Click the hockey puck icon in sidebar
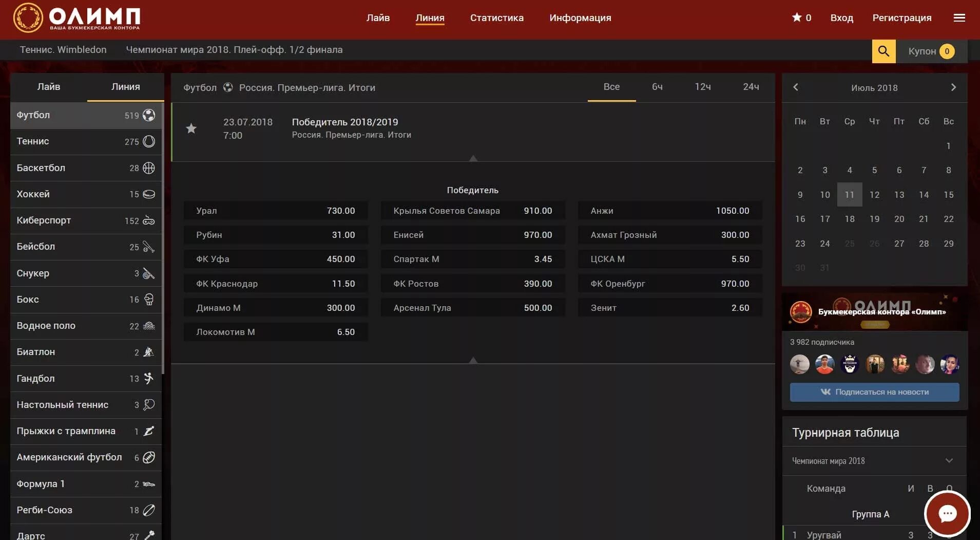This screenshot has height=540, width=980. (x=149, y=194)
